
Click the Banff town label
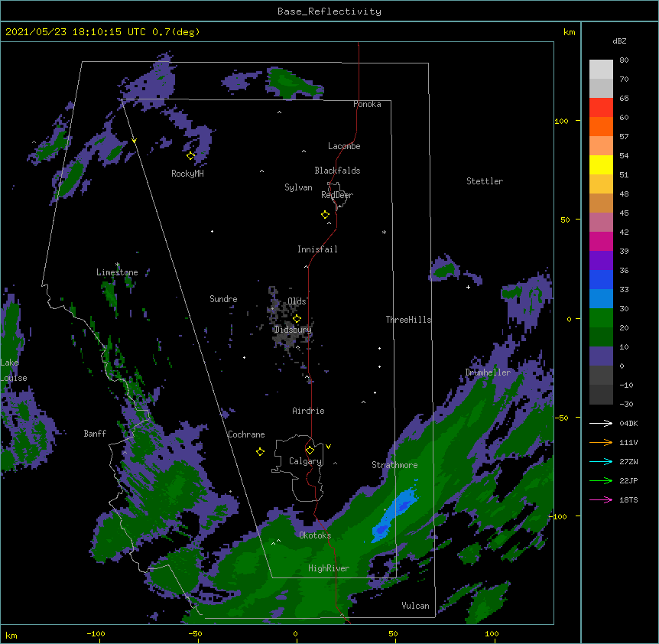95,434
